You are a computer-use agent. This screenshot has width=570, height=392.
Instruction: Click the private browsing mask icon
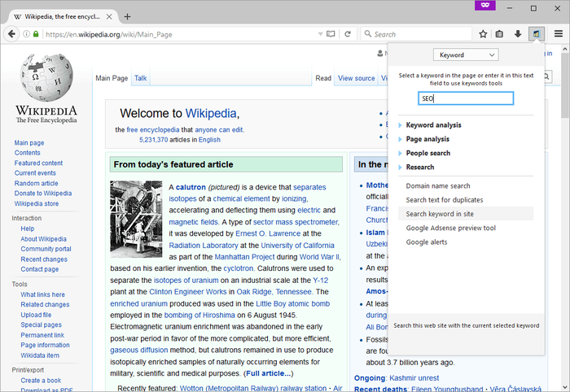pyautogui.click(x=485, y=5)
